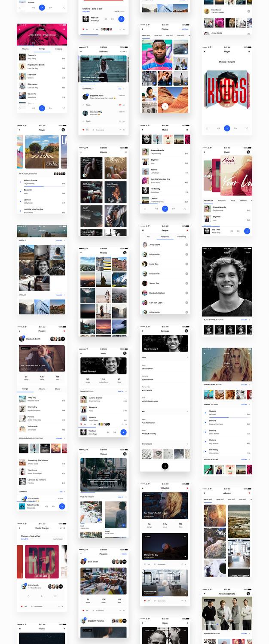Switch to Followers tab in People
The height and width of the screenshot is (644, 269).
[x=165, y=237]
